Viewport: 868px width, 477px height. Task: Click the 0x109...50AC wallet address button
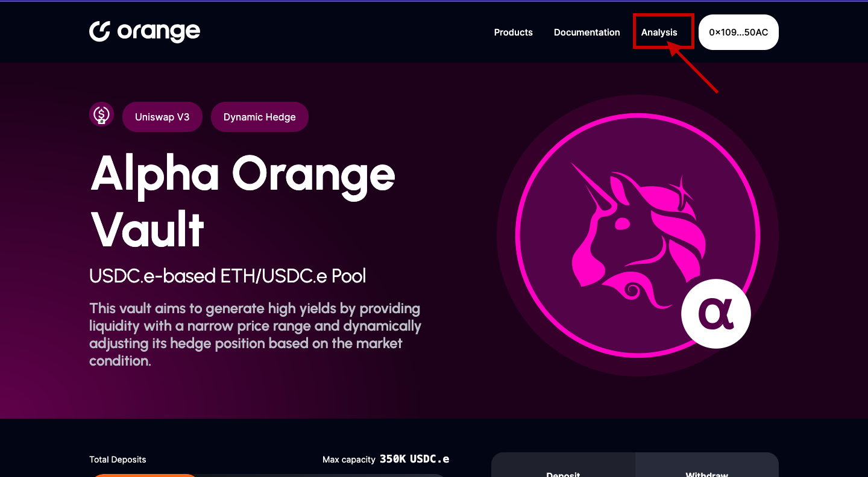(x=738, y=32)
